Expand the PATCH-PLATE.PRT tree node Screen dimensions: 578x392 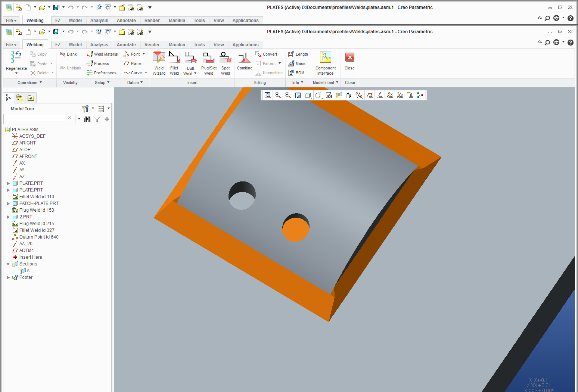pos(9,203)
